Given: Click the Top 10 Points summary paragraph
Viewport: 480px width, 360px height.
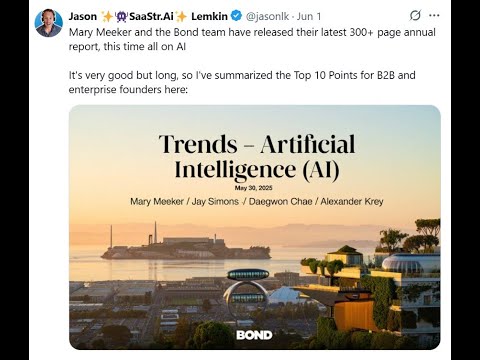Looking at the screenshot, I should [242, 82].
